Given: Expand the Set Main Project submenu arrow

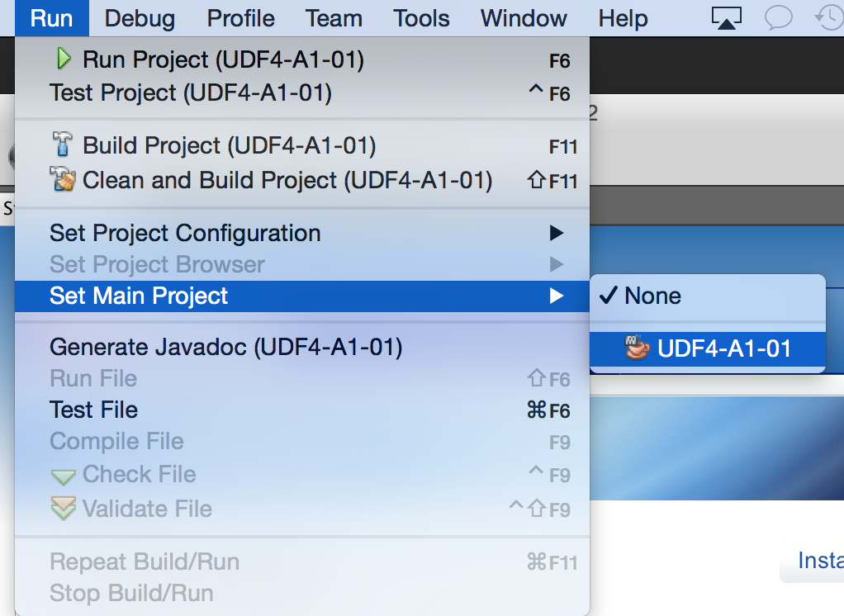Looking at the screenshot, I should [x=557, y=296].
